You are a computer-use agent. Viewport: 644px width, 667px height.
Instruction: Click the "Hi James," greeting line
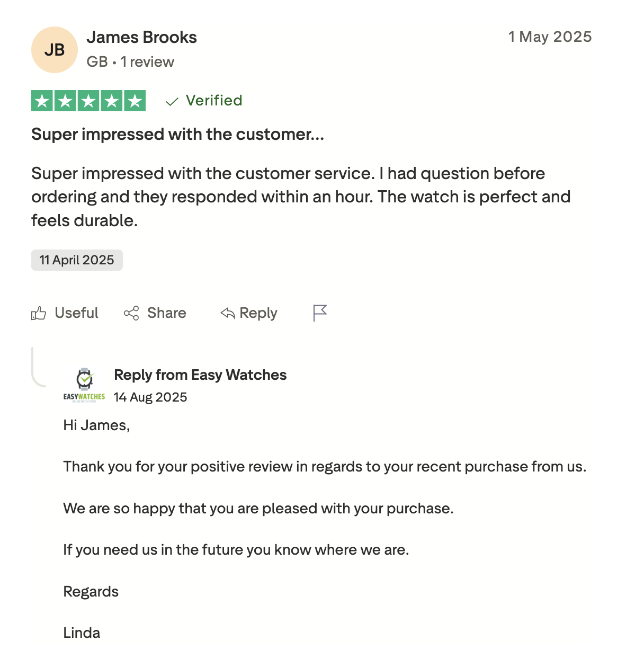96,425
